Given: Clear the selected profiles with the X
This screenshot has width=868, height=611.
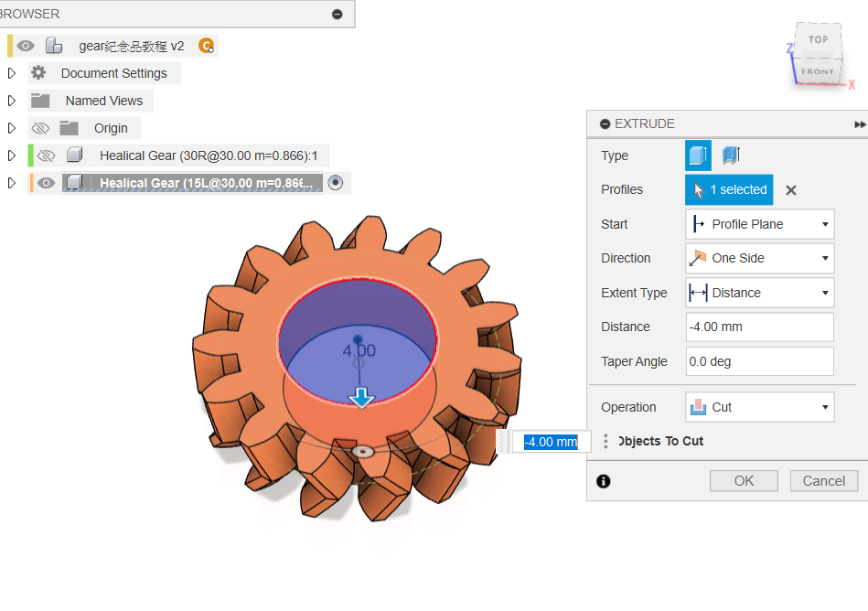Looking at the screenshot, I should pyautogui.click(x=791, y=190).
